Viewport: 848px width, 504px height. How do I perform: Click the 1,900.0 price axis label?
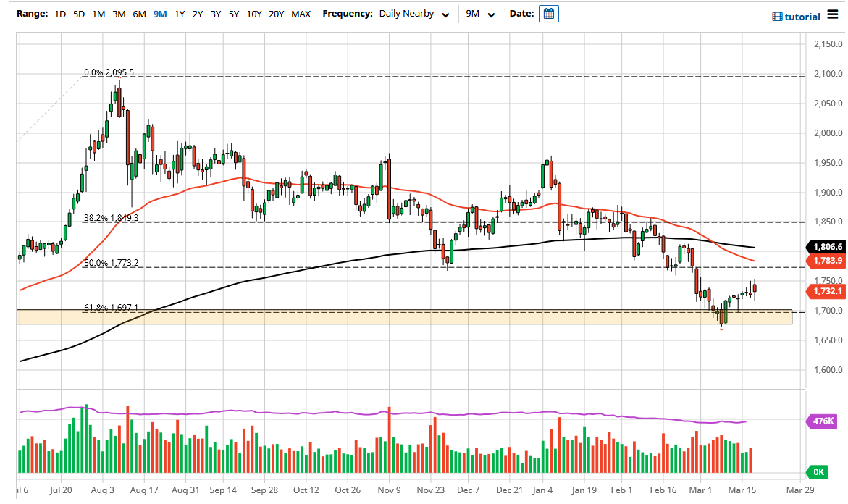[828, 193]
